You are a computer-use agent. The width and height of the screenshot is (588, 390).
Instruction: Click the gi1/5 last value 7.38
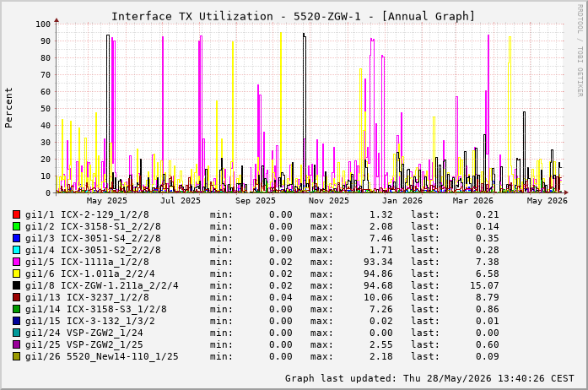click(487, 262)
